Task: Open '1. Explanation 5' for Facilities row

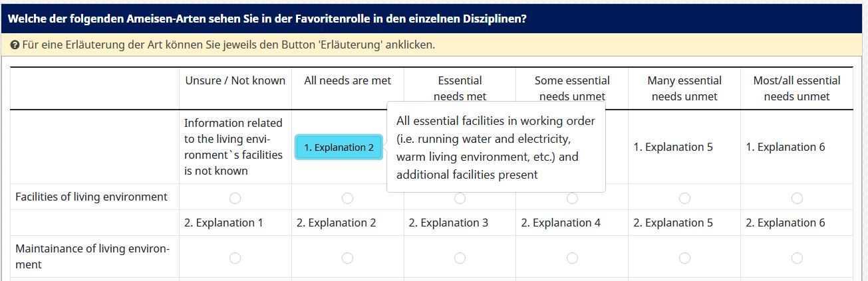Action: coord(672,147)
